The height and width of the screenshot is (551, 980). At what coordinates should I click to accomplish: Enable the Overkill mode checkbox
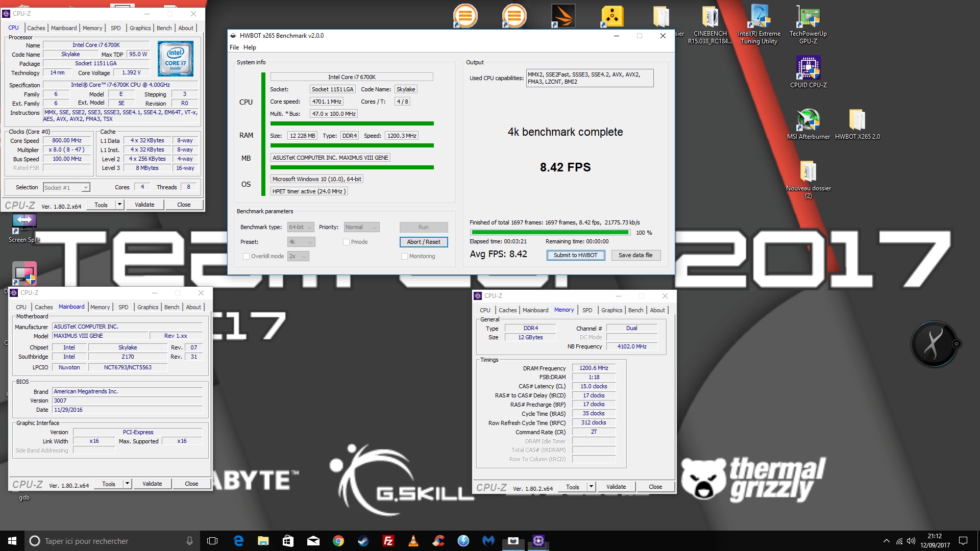[x=246, y=256]
